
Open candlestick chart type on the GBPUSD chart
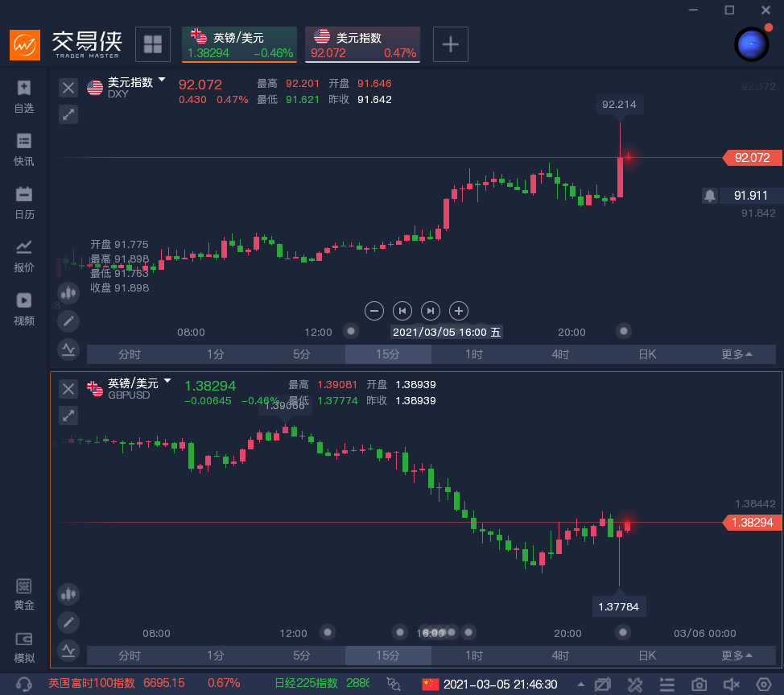[x=68, y=594]
